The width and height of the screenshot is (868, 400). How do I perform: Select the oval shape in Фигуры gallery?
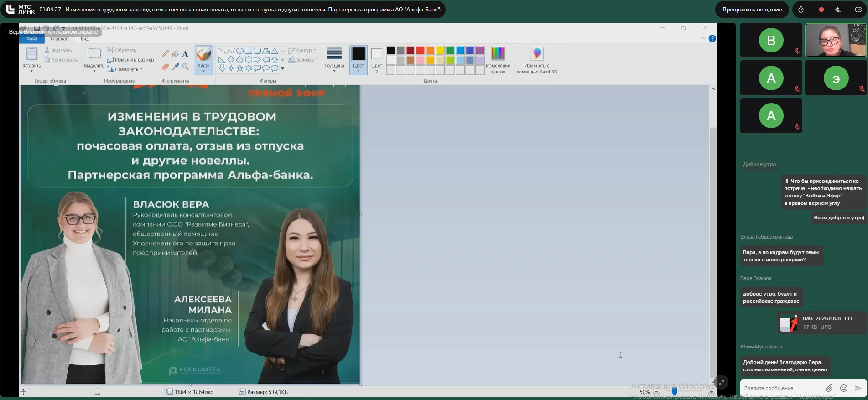tap(239, 51)
